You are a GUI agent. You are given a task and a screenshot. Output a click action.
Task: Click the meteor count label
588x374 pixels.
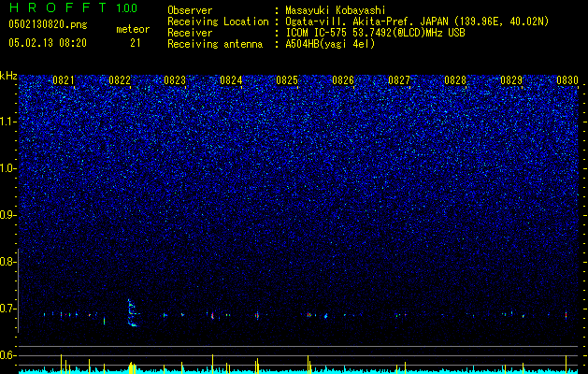tap(133, 29)
